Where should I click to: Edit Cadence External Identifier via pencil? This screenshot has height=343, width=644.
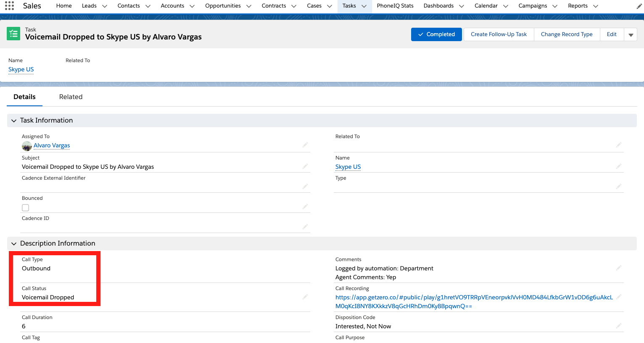[x=305, y=186]
